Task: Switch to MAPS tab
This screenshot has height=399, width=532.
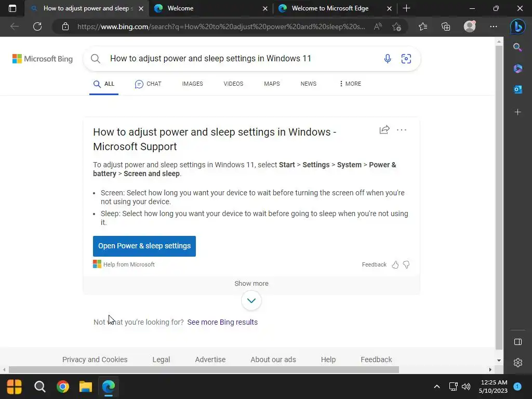Action: tap(272, 84)
